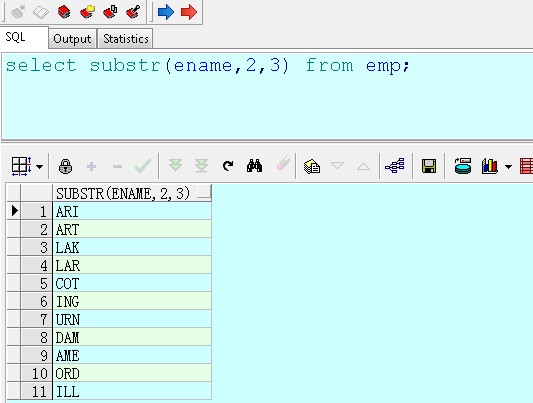The height and width of the screenshot is (403, 533).
Task: Click row number 10 header
Action: [37, 373]
